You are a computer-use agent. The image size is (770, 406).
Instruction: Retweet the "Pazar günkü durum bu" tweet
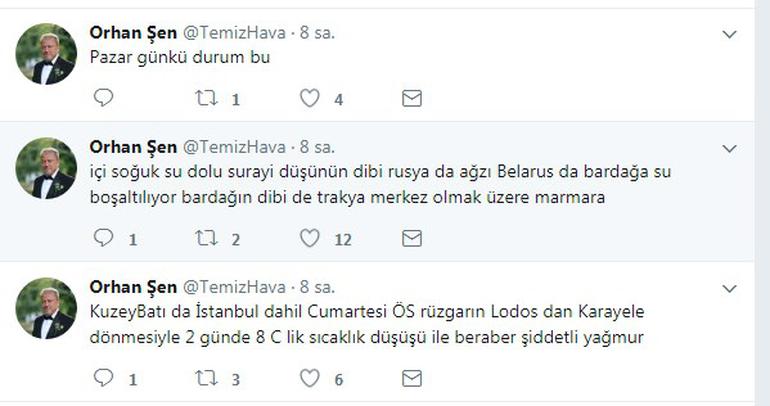(x=206, y=98)
